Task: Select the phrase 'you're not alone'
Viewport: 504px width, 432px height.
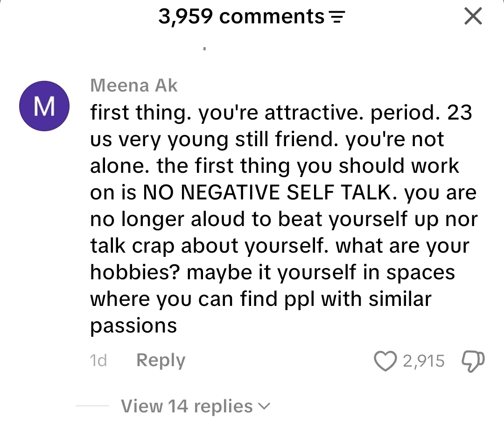Action: [267, 152]
